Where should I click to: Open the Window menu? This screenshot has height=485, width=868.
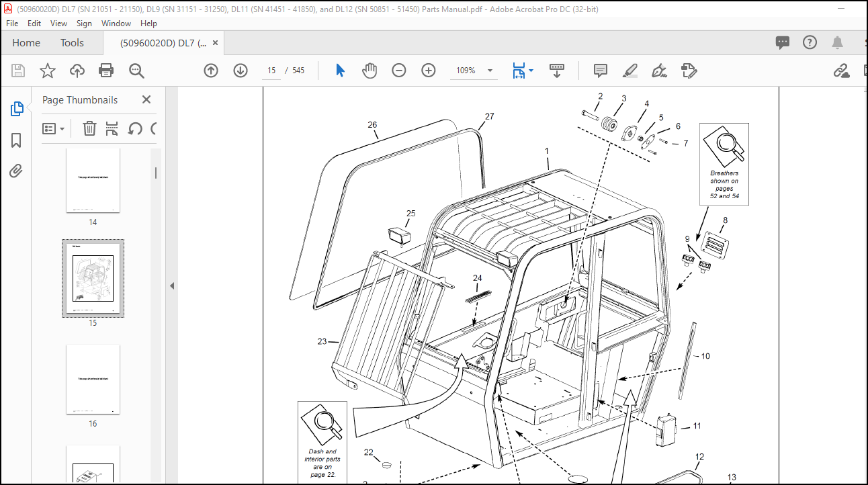point(116,23)
